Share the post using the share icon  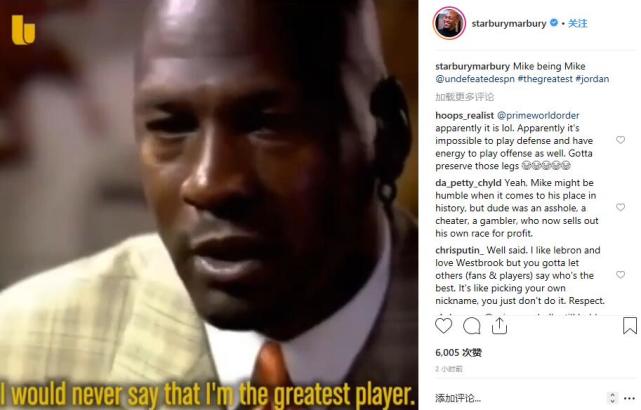pos(499,326)
